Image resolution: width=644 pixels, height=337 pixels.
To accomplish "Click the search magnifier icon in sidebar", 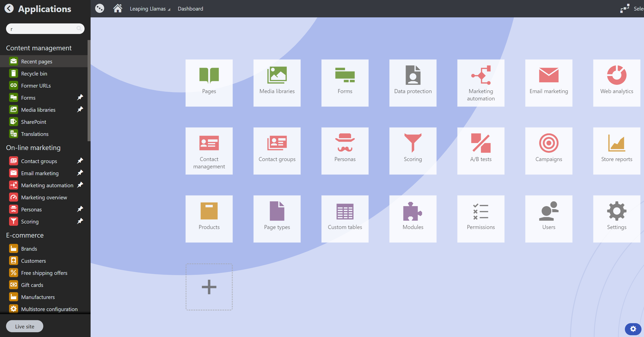I will click(x=79, y=28).
